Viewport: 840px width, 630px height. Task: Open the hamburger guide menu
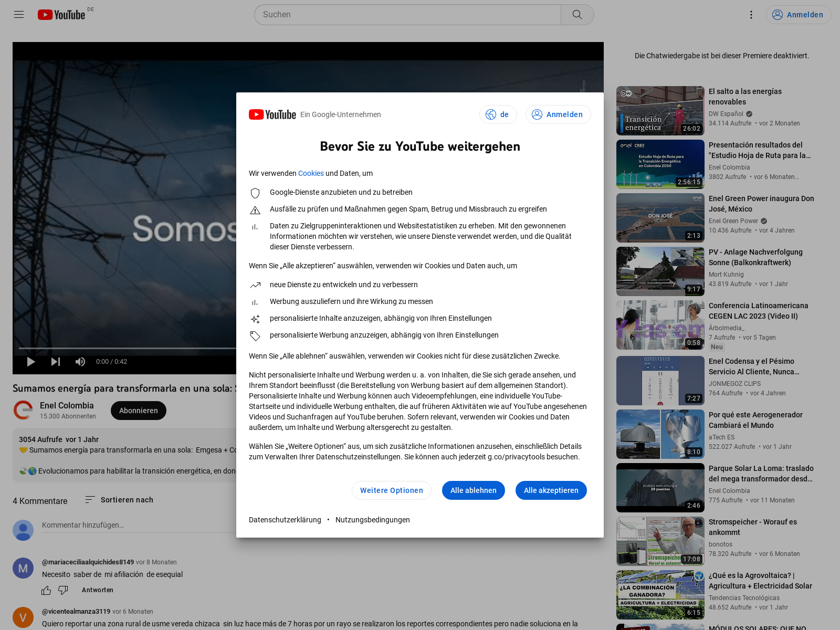tap(19, 15)
